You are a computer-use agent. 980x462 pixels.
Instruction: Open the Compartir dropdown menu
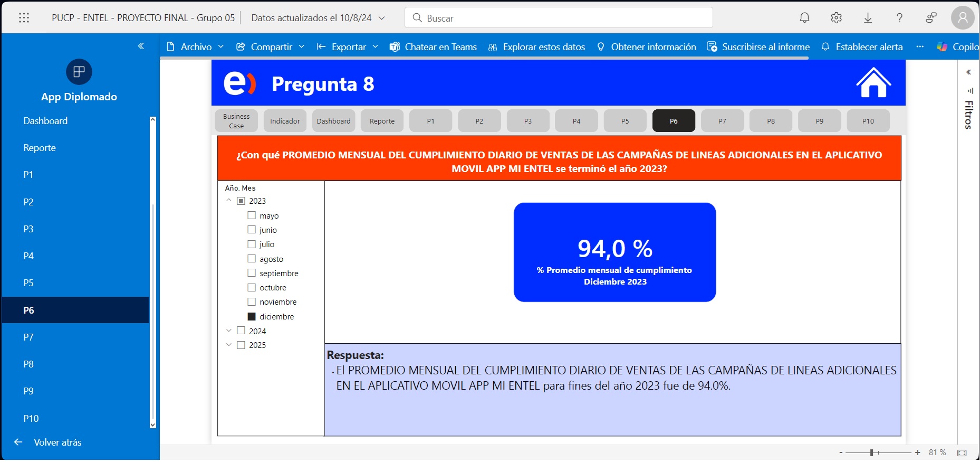[270, 46]
